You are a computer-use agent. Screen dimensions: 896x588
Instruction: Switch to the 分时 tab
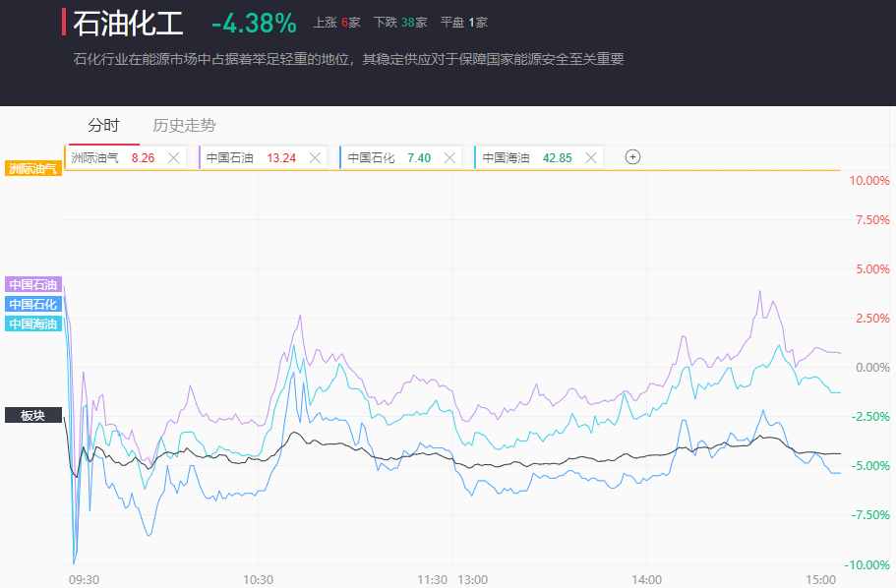coord(103,126)
